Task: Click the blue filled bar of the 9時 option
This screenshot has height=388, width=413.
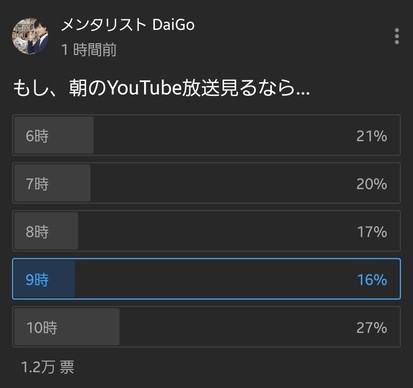Action: (x=44, y=279)
